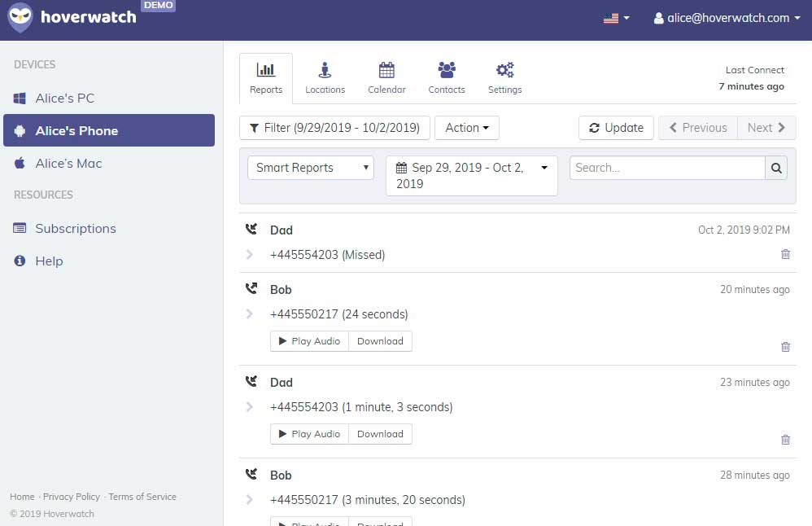
Task: Open the Sep 29 - Oct 2 date picker
Action: click(472, 176)
